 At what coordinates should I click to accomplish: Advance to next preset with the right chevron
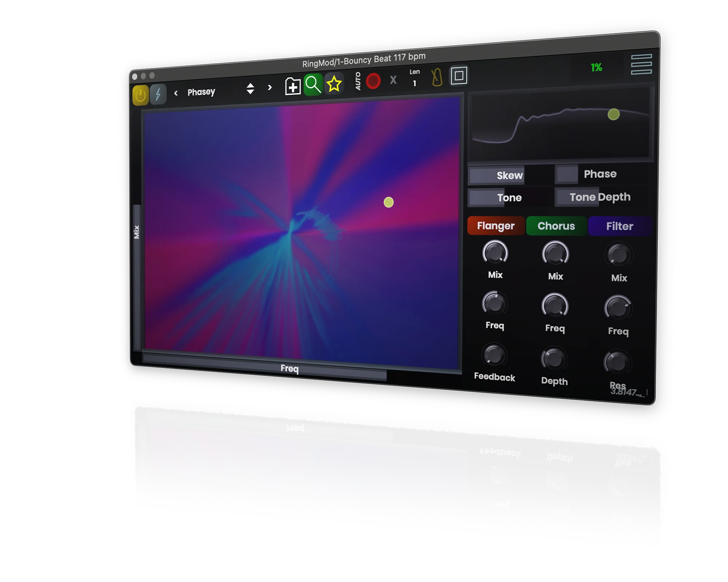coord(269,88)
